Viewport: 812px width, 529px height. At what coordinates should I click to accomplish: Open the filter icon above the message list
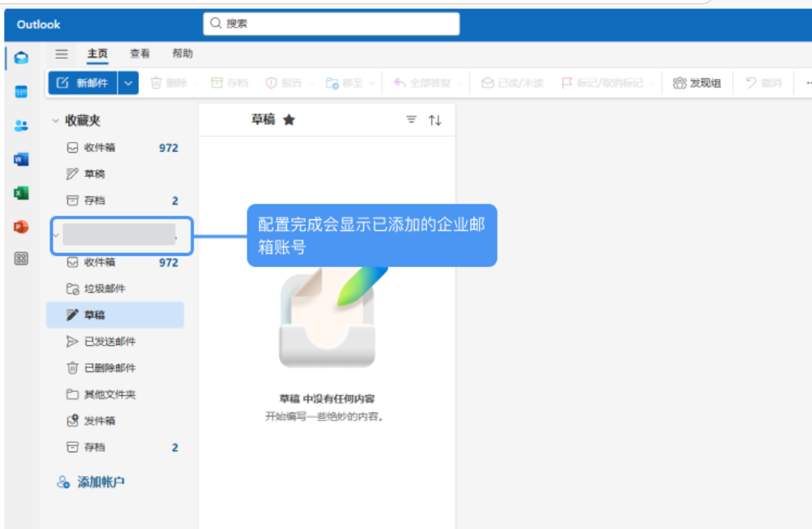[411, 120]
